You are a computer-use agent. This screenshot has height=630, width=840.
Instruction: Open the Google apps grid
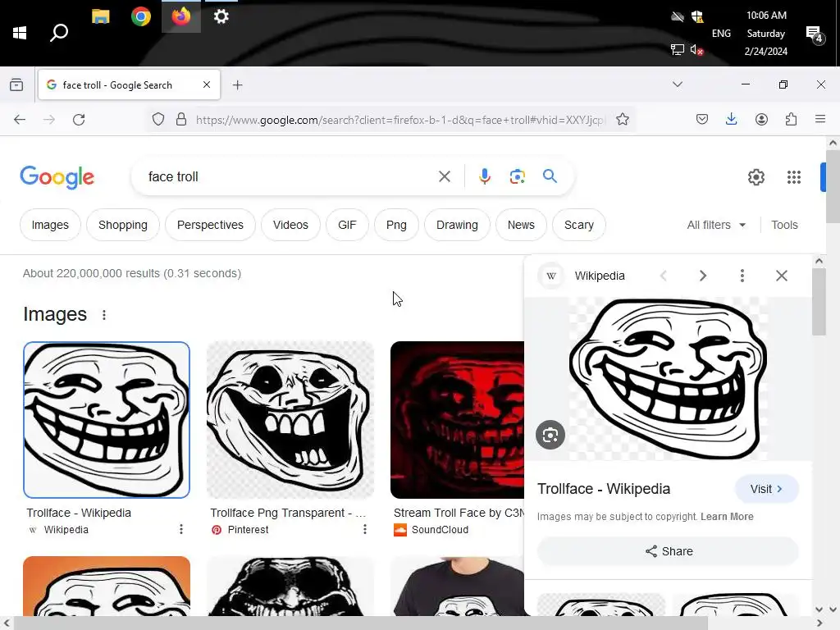pyautogui.click(x=794, y=177)
